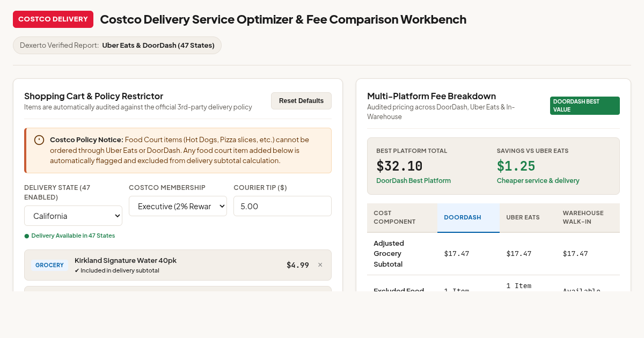Click the GROCERY tag on Kirkland Water

pos(49,265)
